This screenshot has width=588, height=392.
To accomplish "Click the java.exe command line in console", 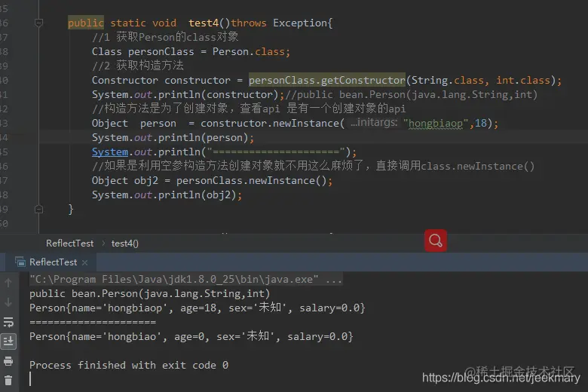I will click(x=185, y=279).
